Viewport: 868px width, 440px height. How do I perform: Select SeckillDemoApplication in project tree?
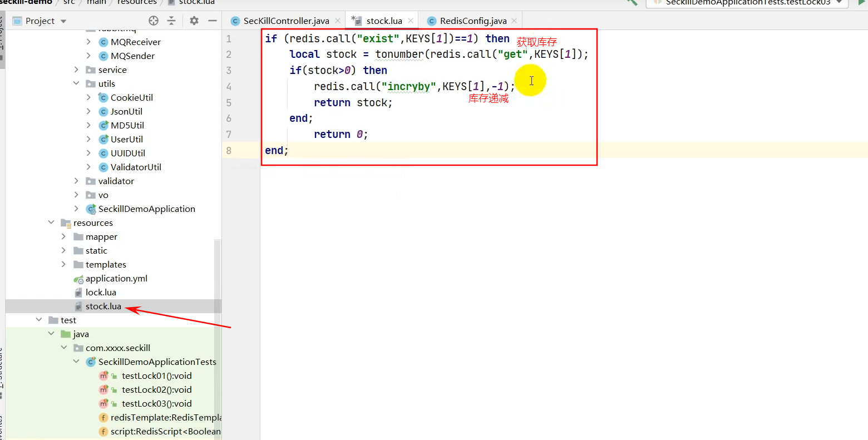pos(146,209)
